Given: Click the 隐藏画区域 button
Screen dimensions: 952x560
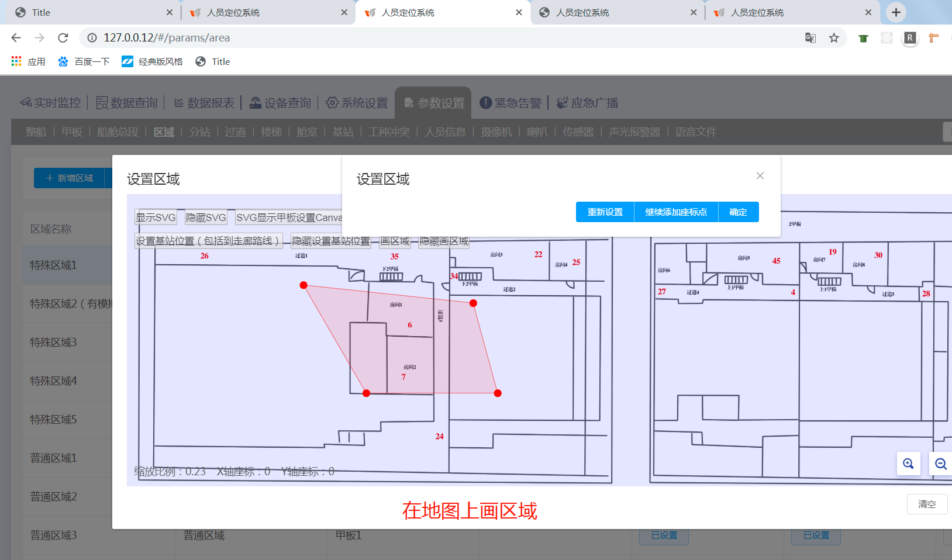Looking at the screenshot, I should point(444,241).
